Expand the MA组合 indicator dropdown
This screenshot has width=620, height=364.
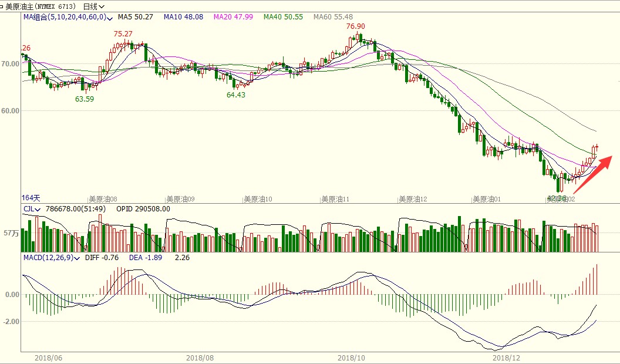click(x=110, y=18)
